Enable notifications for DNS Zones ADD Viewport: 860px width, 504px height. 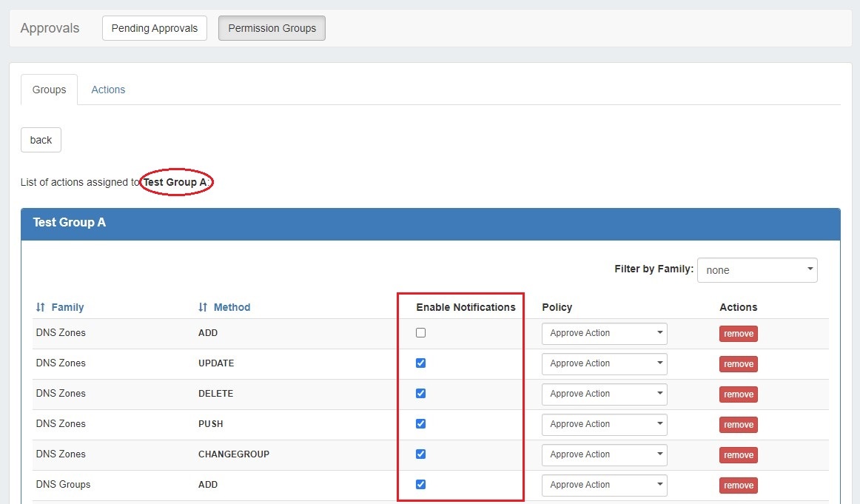click(x=420, y=333)
